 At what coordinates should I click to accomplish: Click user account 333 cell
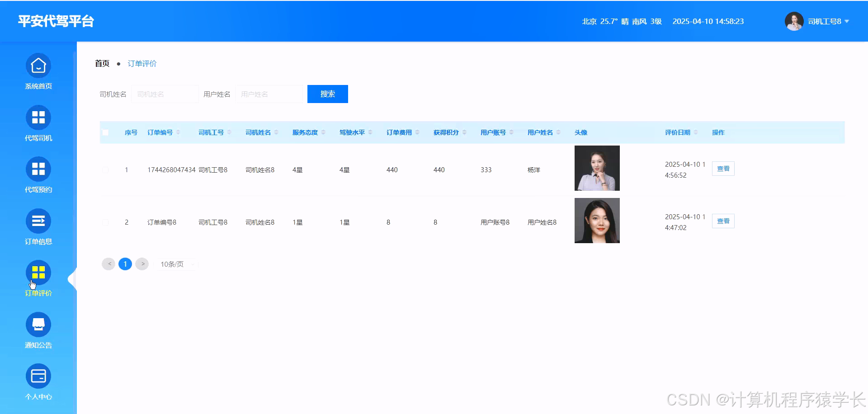pos(486,170)
